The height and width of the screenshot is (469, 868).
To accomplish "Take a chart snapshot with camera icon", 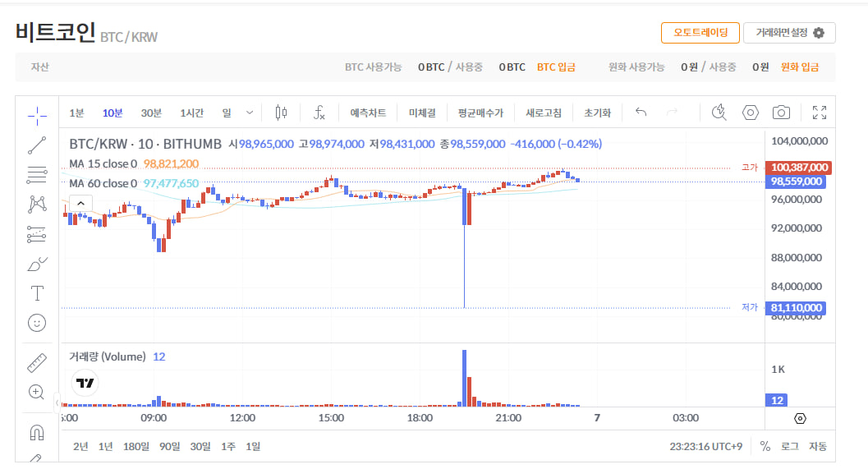I will [781, 113].
